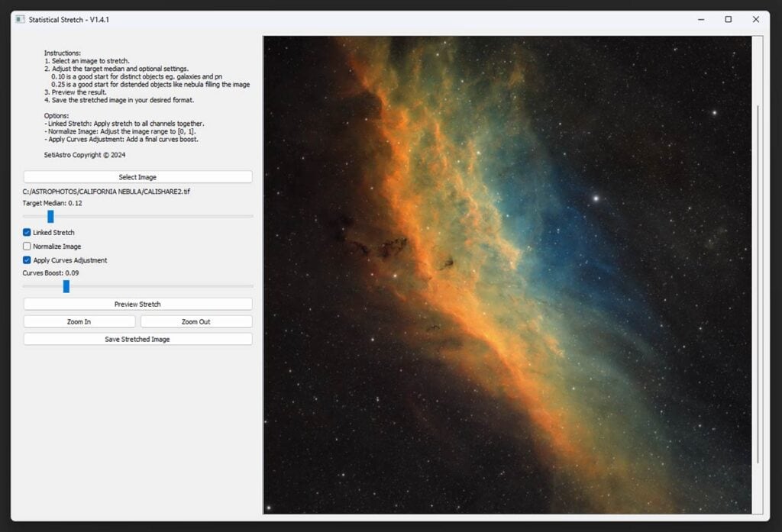Save the stretched image
This screenshot has width=782, height=532.
coord(137,338)
